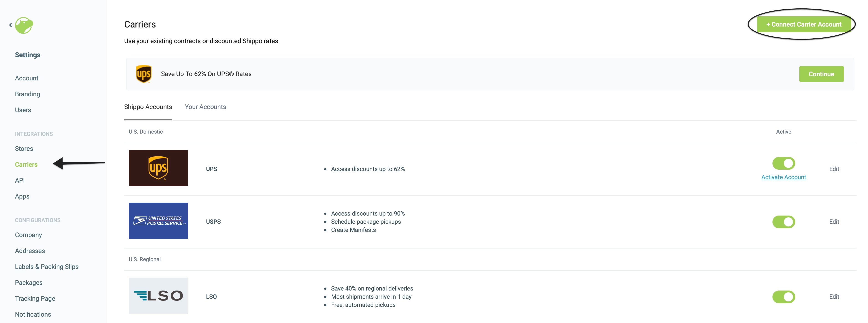Screen dimensions: 868x323
Task: Select the Shippo Accounts tab
Action: [148, 107]
